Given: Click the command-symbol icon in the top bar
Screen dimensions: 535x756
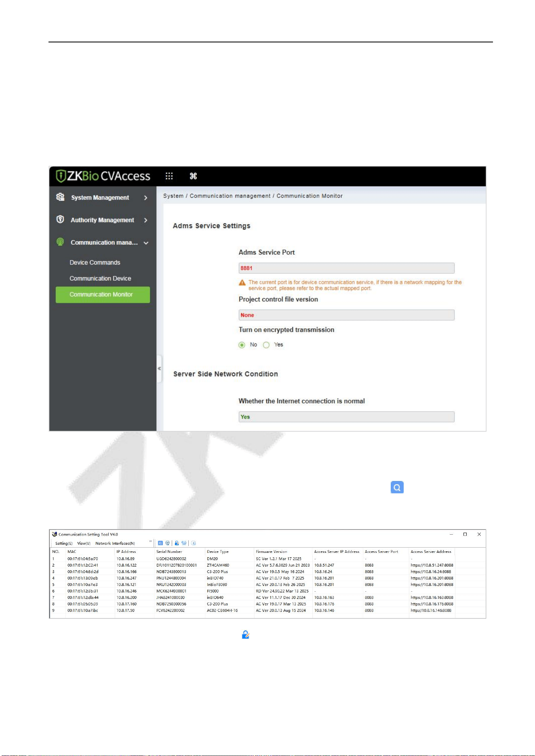Looking at the screenshot, I should pyautogui.click(x=193, y=176).
